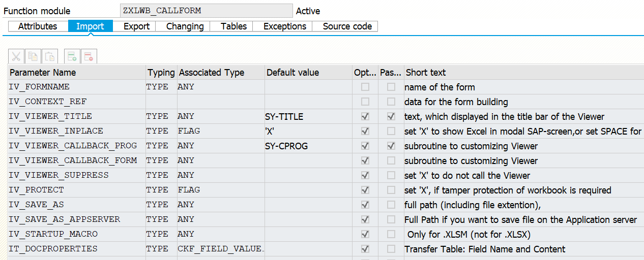This screenshot has height=260, width=644.
Task: Toggle Optional checkbox for IV_VIEWER_CALLBACK_FORM
Action: [x=365, y=160]
